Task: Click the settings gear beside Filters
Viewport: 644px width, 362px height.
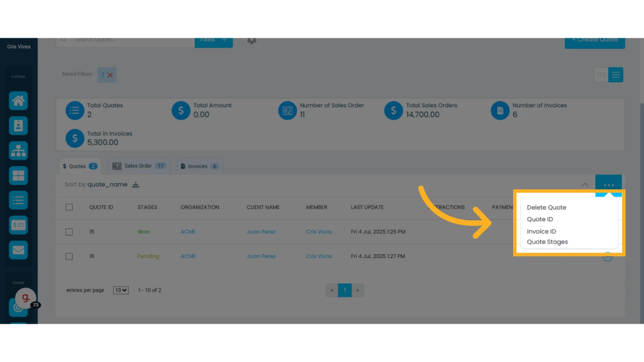Action: 252,41
